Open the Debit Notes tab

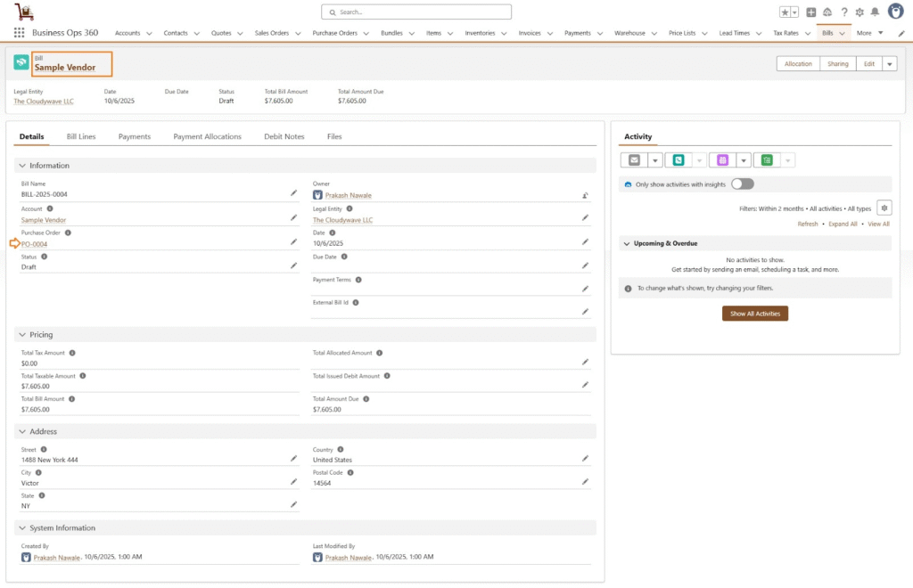click(x=284, y=136)
